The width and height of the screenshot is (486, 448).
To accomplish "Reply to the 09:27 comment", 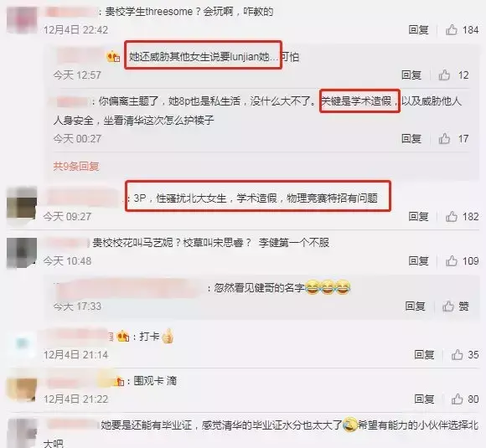I will pos(418,216).
